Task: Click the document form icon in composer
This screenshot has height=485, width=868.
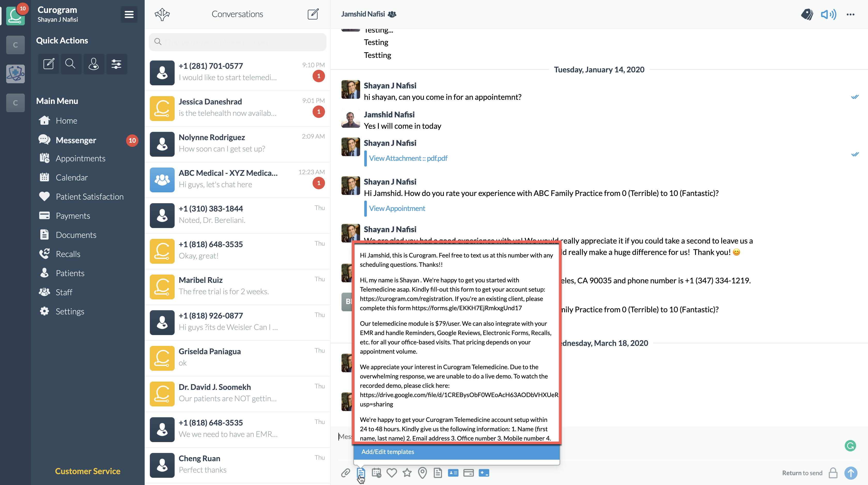Action: [438, 473]
